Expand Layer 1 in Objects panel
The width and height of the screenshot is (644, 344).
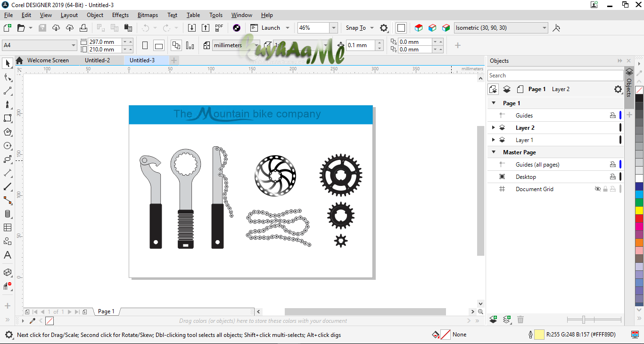(x=494, y=140)
